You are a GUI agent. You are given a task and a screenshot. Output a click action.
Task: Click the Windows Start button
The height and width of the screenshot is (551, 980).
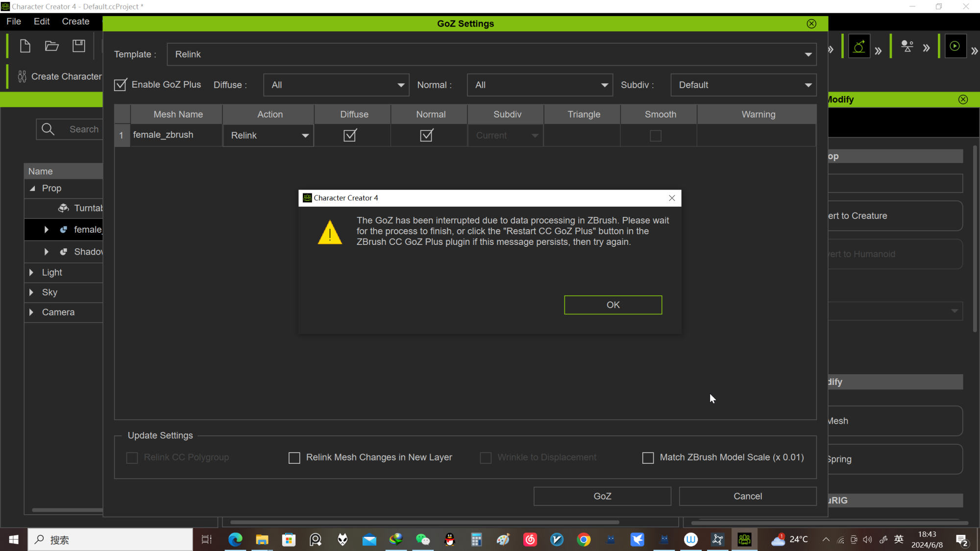point(14,539)
